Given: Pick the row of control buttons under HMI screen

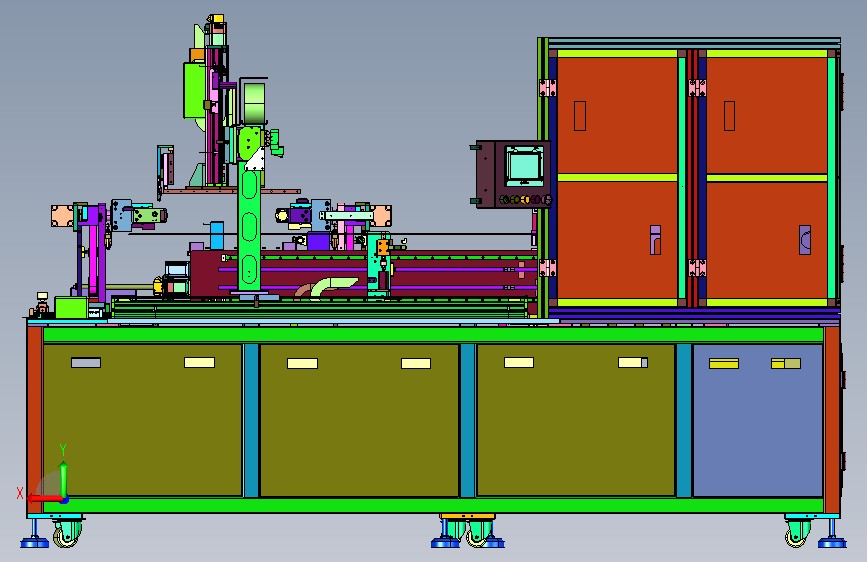Looking at the screenshot, I should point(525,199).
